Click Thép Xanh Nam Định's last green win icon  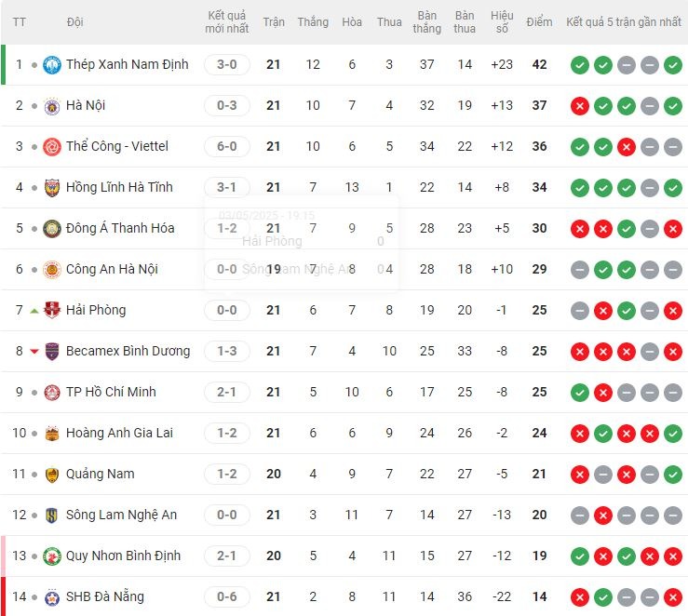click(x=673, y=65)
